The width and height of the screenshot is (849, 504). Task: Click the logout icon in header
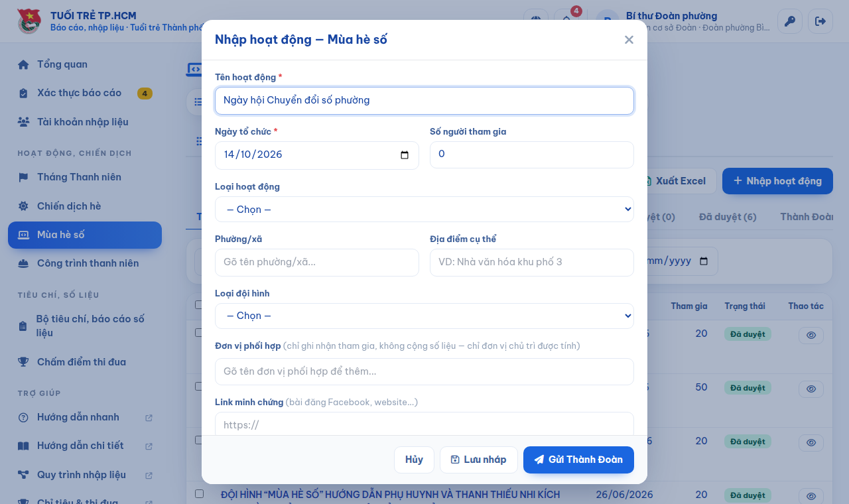[820, 21]
